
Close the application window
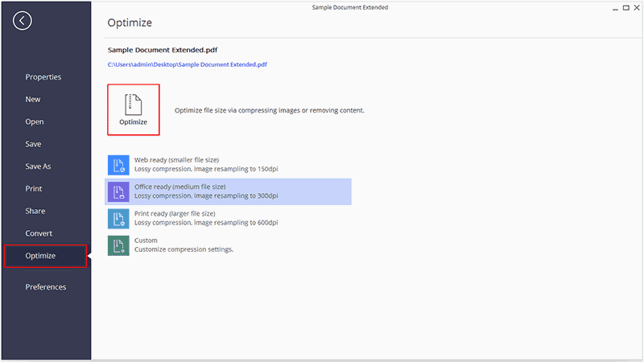coord(637,8)
